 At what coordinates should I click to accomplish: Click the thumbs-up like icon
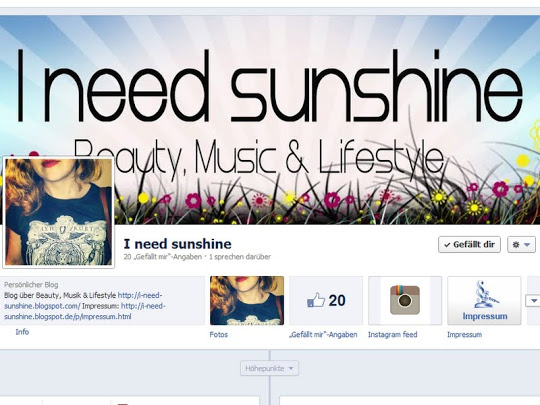[x=316, y=300]
